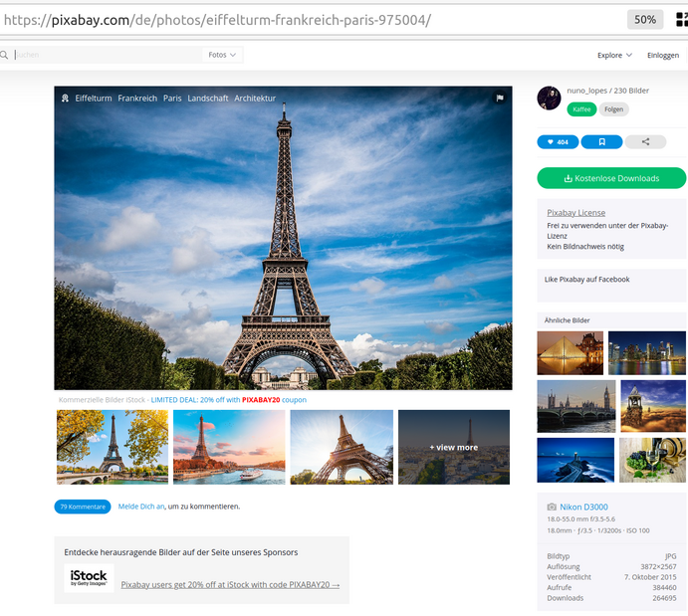Like the photo with heart button

[558, 142]
